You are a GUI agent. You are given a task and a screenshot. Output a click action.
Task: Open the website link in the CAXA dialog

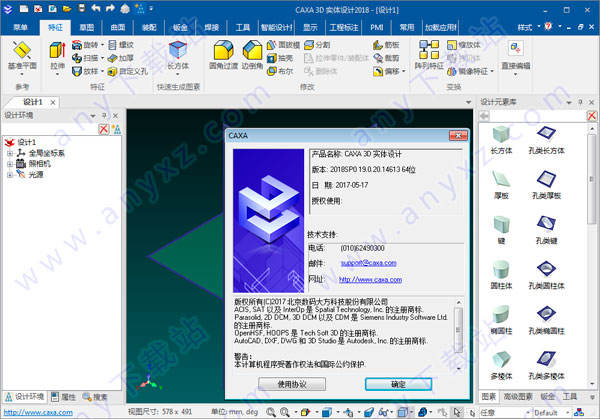click(370, 280)
